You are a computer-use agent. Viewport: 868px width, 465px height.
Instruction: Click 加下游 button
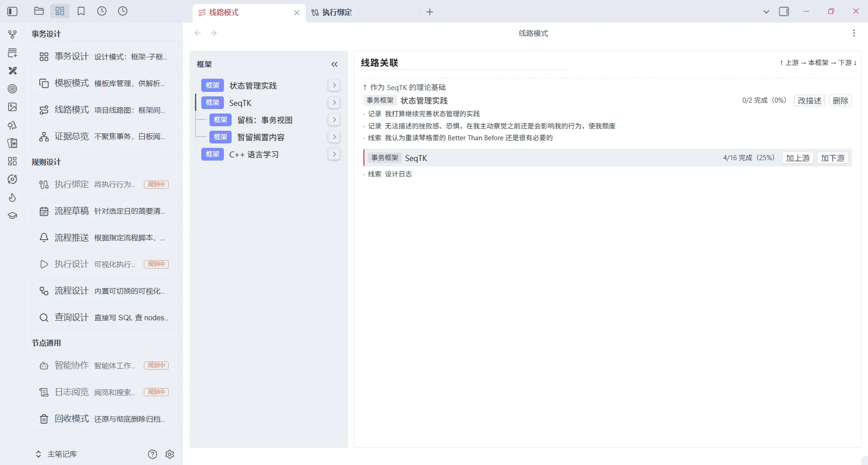[833, 158]
